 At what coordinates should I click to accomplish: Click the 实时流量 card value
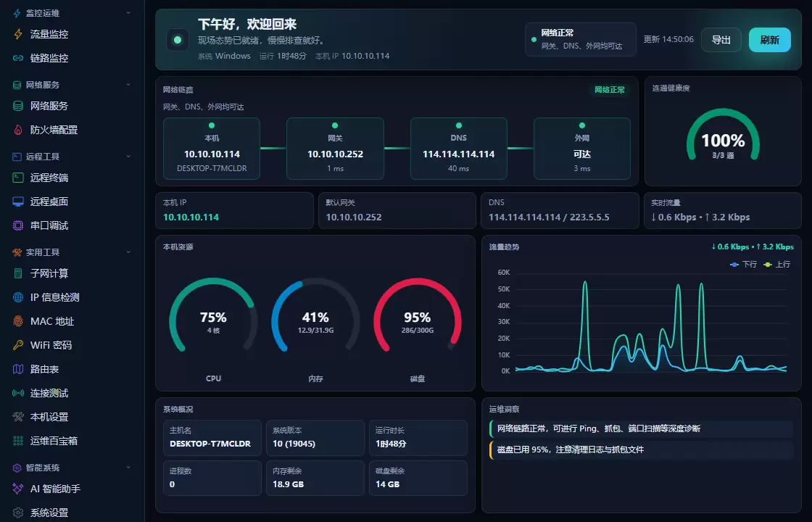point(700,217)
